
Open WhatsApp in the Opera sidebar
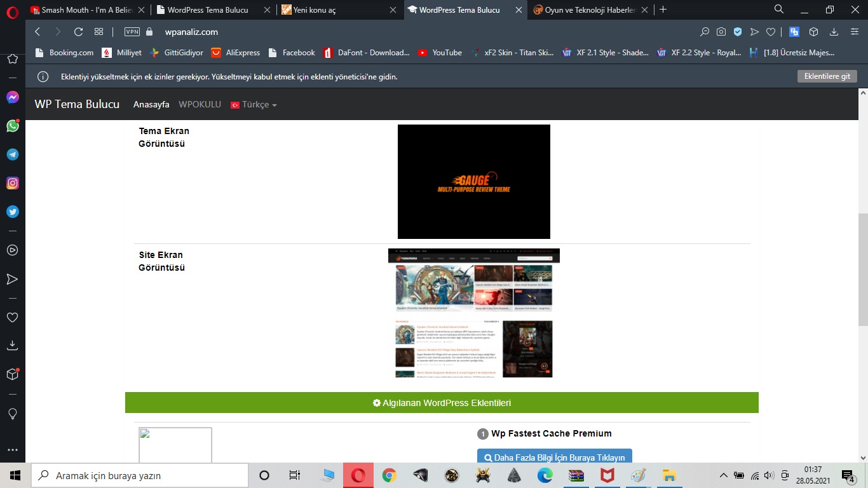pos(12,126)
